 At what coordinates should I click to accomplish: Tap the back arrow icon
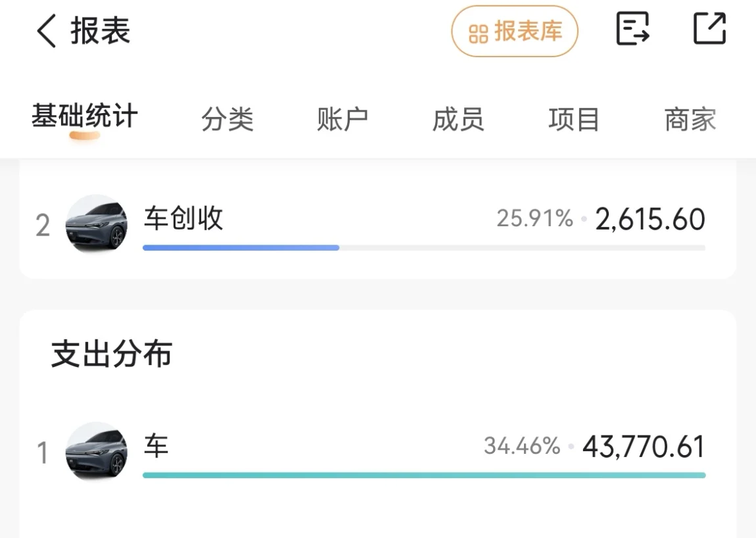pyautogui.click(x=46, y=32)
